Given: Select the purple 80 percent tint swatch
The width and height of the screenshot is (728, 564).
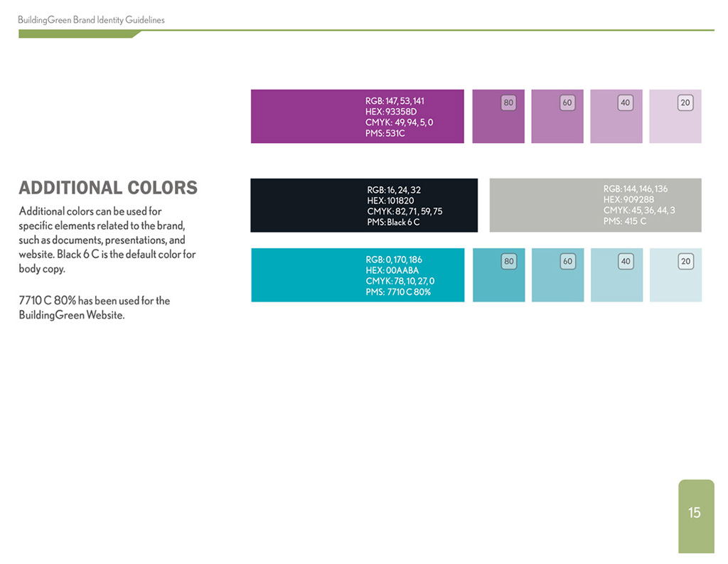Looking at the screenshot, I should click(x=498, y=116).
